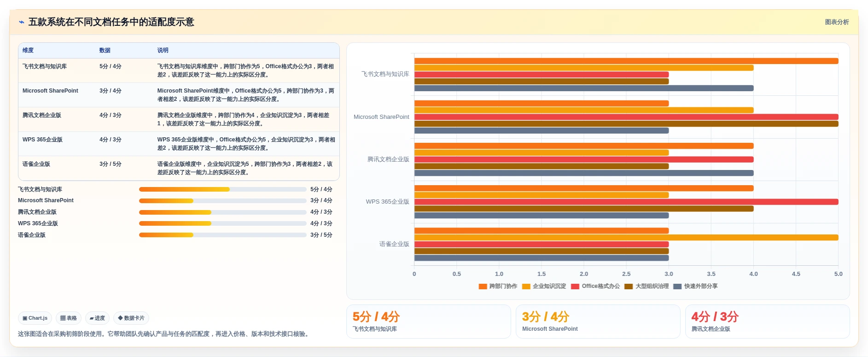This screenshot has width=868, height=357.
Task: Click the 3分 / 5分 value beside 语雀企业版 progress bar
Action: (x=321, y=235)
